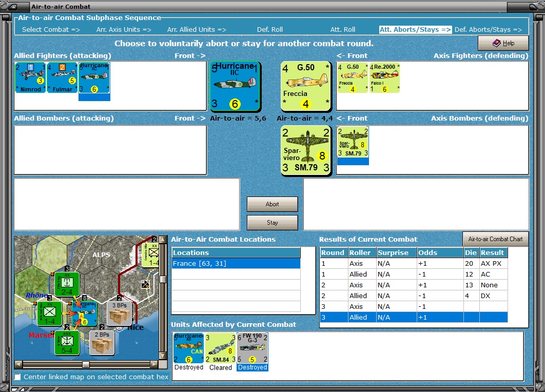This screenshot has width=545, height=392.
Task: Click the Surprise column header
Action: pyautogui.click(x=396, y=252)
